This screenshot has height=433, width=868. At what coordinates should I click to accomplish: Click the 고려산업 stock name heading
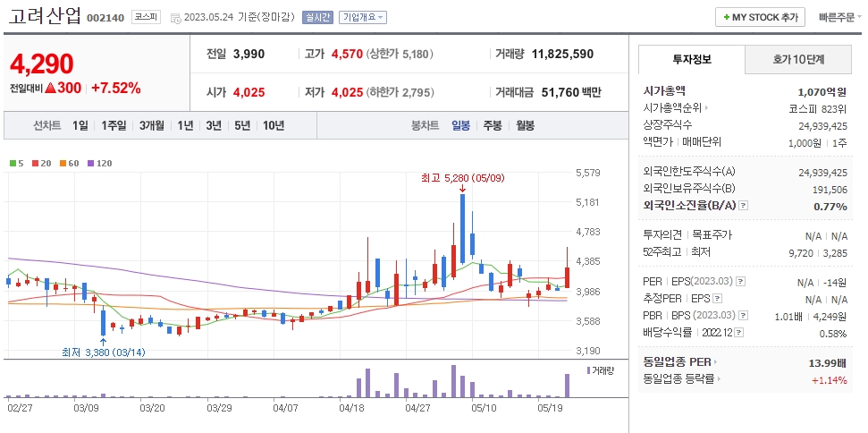click(x=46, y=17)
